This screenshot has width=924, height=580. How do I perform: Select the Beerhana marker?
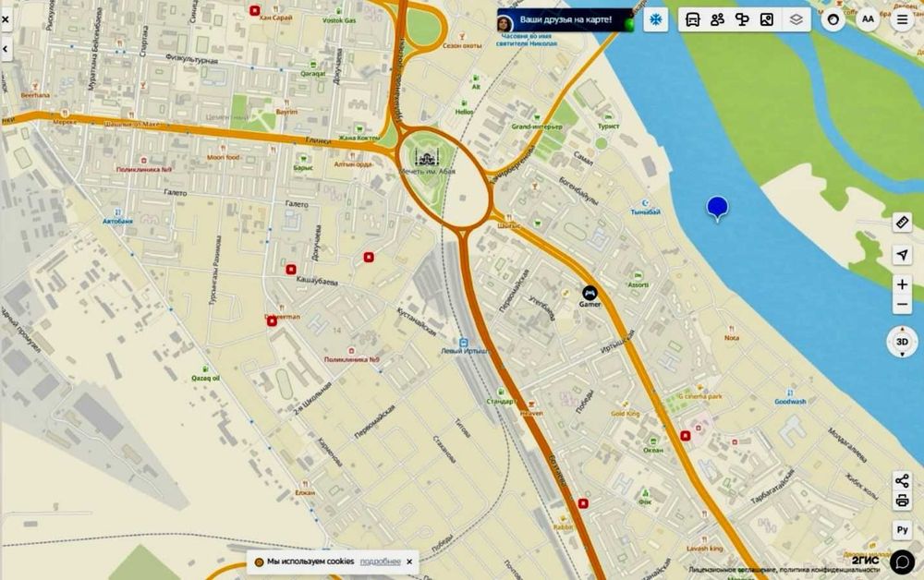click(x=35, y=86)
